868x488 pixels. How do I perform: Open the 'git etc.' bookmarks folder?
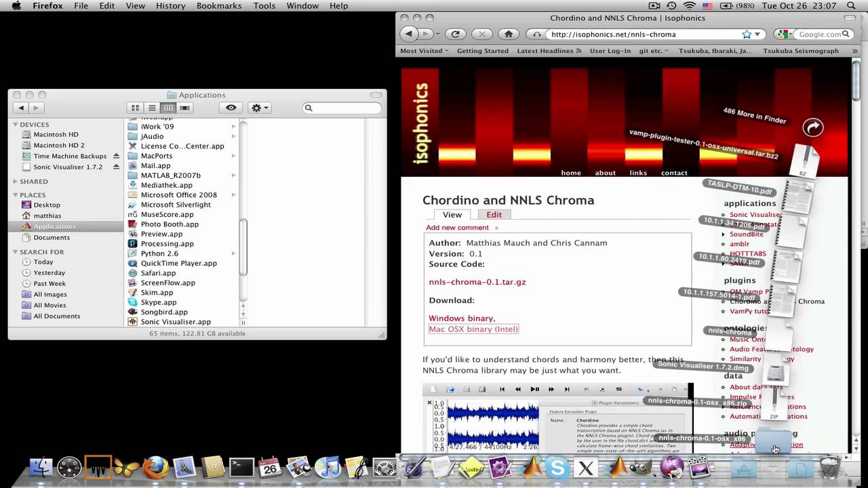(654, 51)
